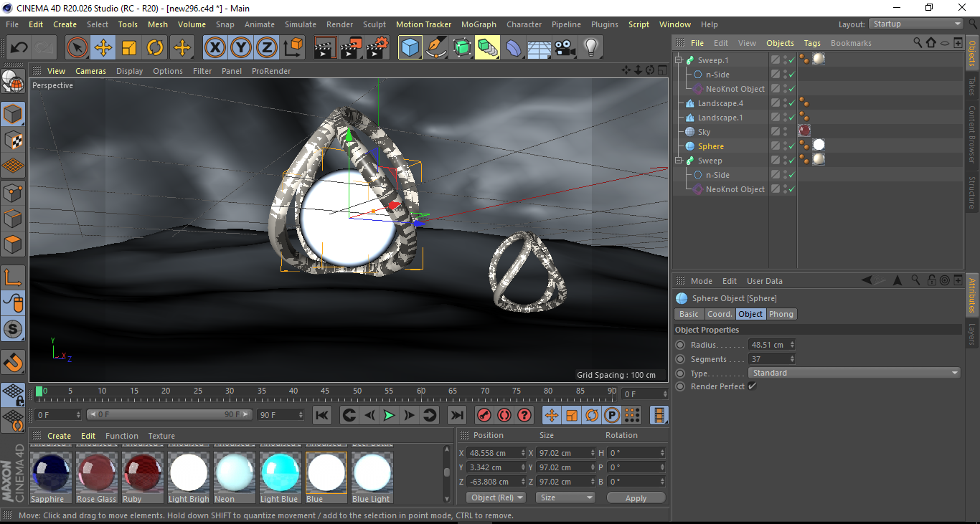Toggle Snap magnet icon
Viewport: 980px width, 524px height.
click(x=13, y=362)
